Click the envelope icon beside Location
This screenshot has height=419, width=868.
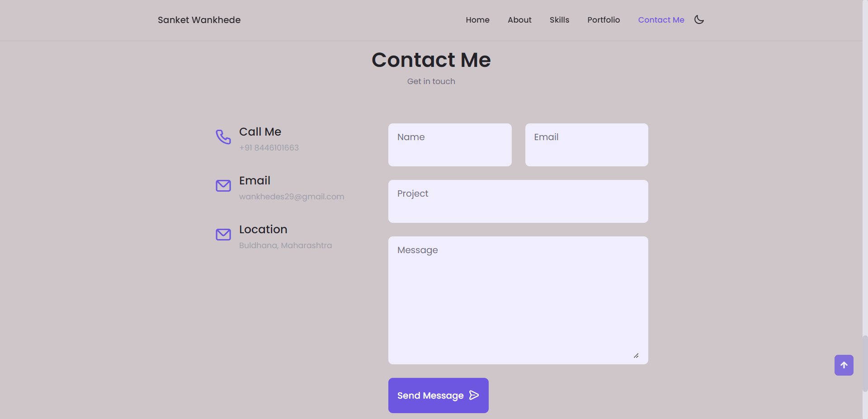click(x=223, y=235)
